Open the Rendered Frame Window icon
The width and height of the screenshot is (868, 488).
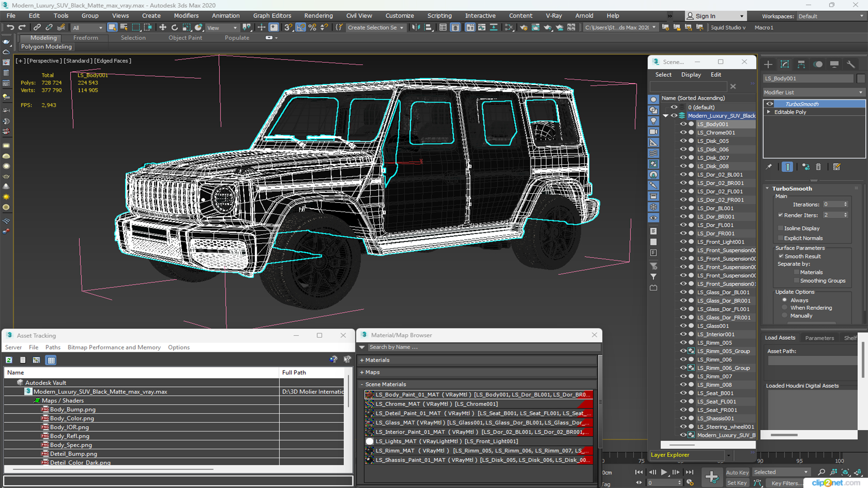pyautogui.click(x=535, y=28)
